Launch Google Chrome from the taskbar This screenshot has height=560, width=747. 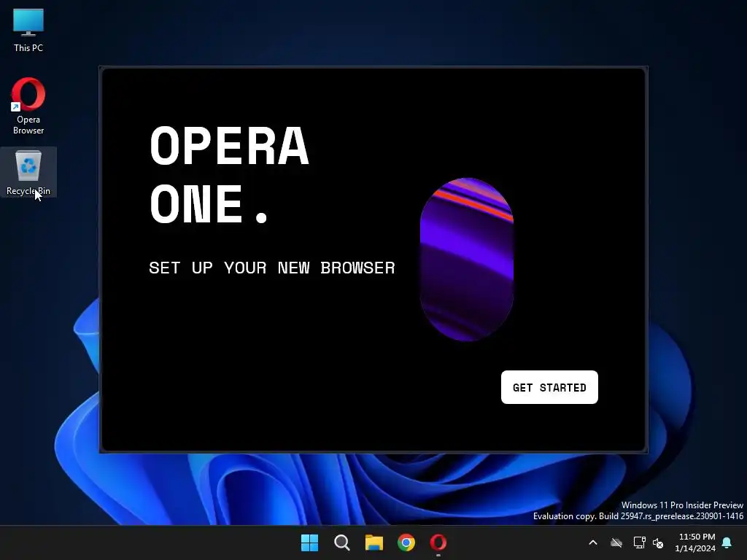point(406,542)
